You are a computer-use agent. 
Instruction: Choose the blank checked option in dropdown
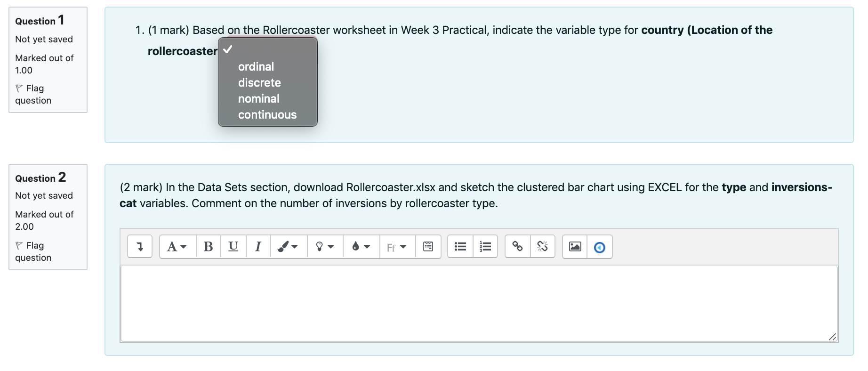click(267, 49)
